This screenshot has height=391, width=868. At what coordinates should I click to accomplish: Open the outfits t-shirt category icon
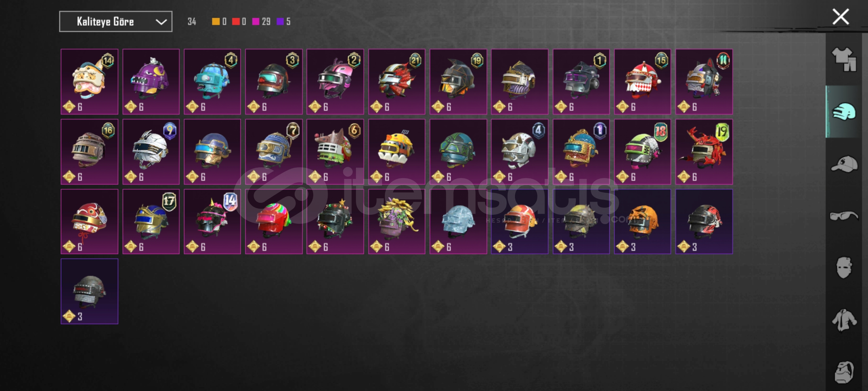click(844, 59)
